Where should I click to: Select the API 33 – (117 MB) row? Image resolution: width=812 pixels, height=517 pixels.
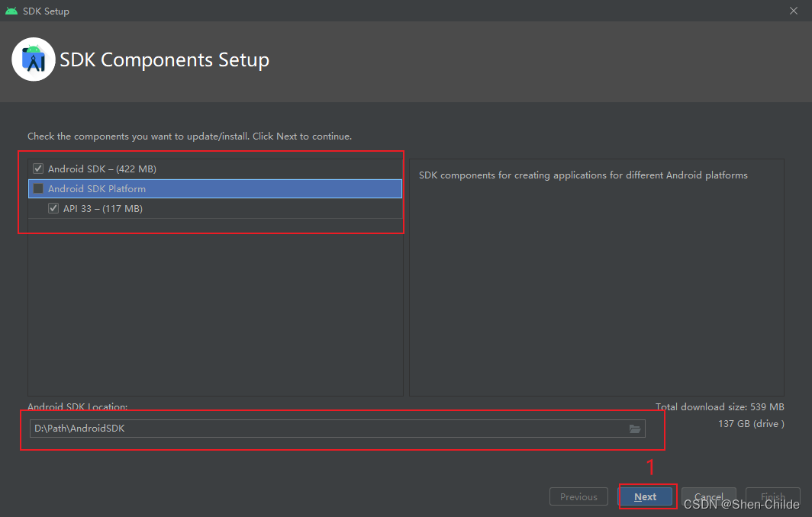(215, 209)
